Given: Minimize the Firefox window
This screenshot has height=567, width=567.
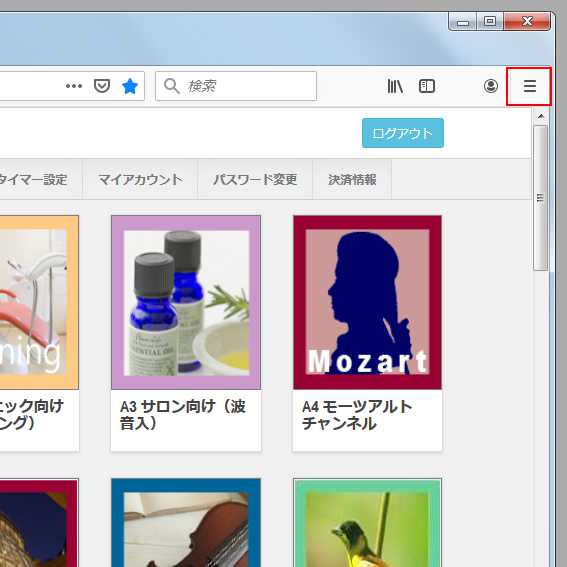Looking at the screenshot, I should (x=462, y=22).
